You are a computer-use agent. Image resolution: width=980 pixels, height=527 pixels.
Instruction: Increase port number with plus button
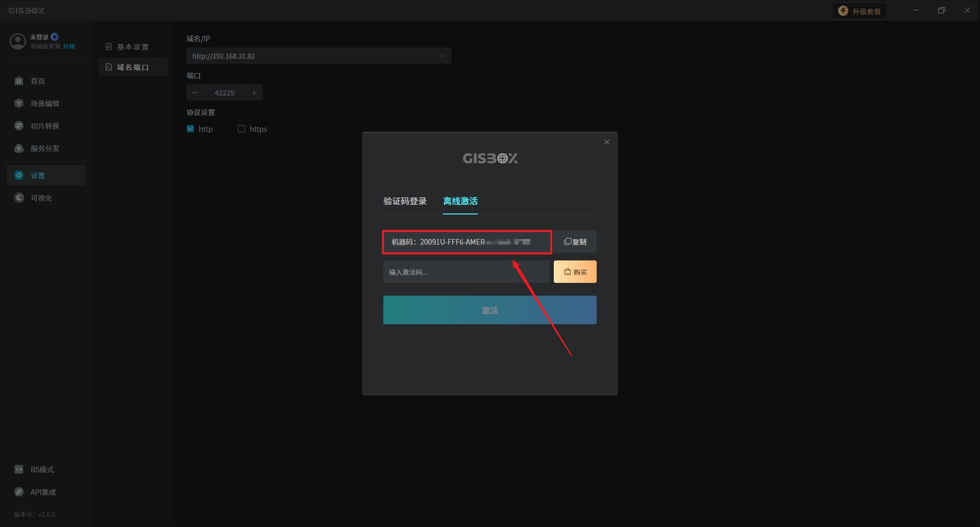click(254, 93)
